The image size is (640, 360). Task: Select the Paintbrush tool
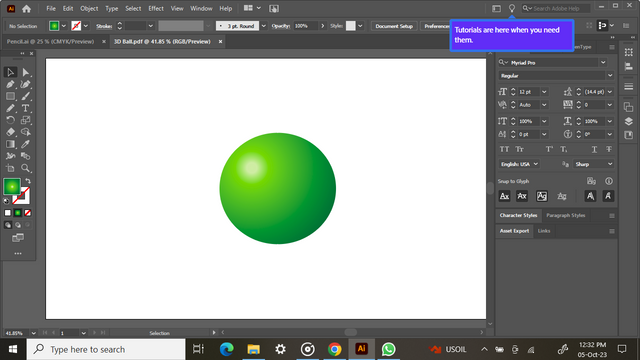pos(25,96)
